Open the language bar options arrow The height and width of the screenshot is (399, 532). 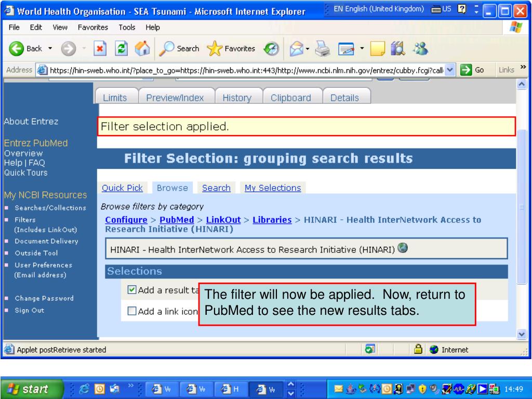[x=476, y=12]
